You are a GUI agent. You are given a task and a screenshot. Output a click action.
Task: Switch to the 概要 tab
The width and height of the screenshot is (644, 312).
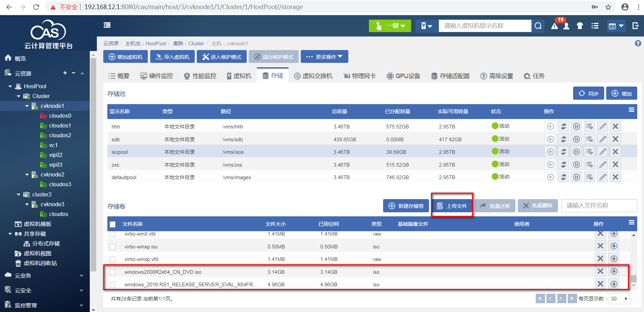coord(119,76)
